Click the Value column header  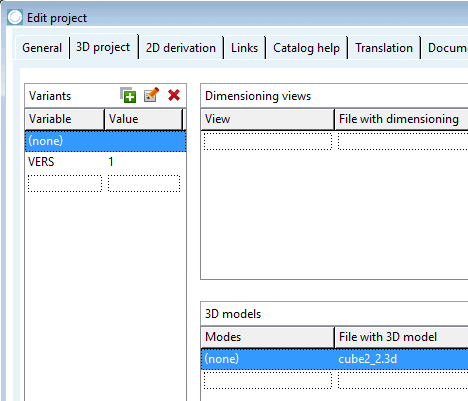coord(144,119)
